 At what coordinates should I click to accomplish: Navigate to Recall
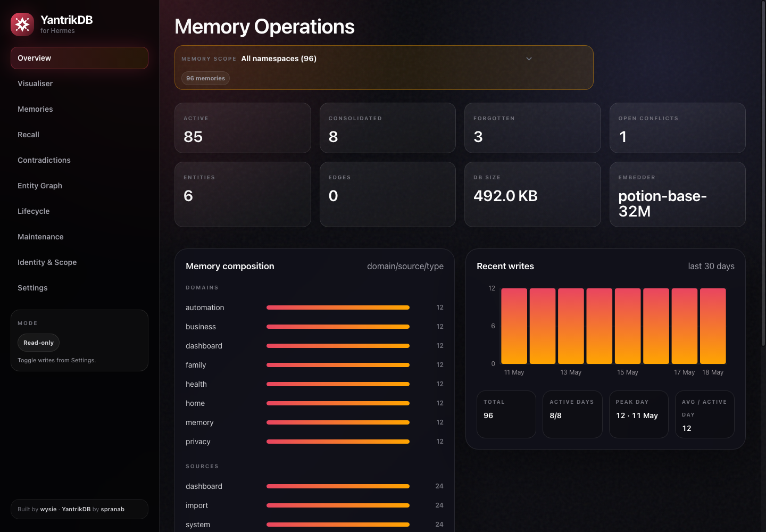click(79, 135)
